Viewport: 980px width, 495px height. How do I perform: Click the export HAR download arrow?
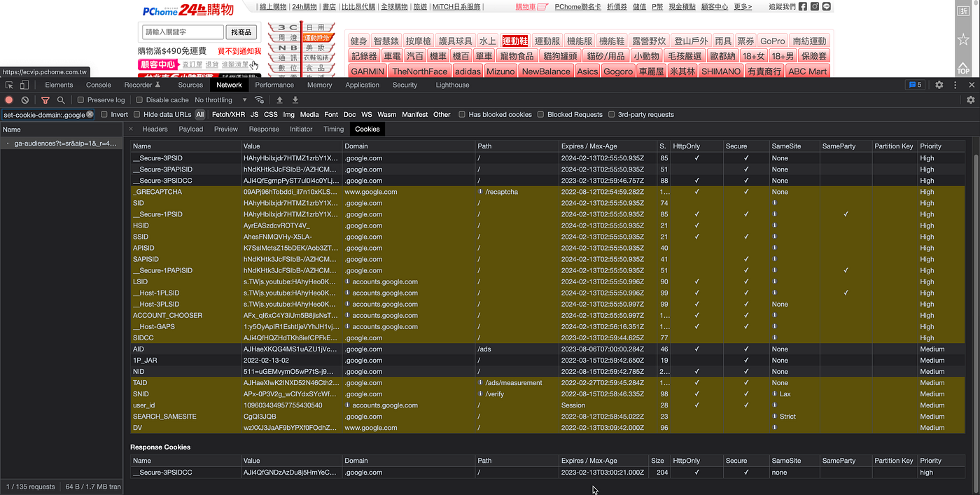295,100
